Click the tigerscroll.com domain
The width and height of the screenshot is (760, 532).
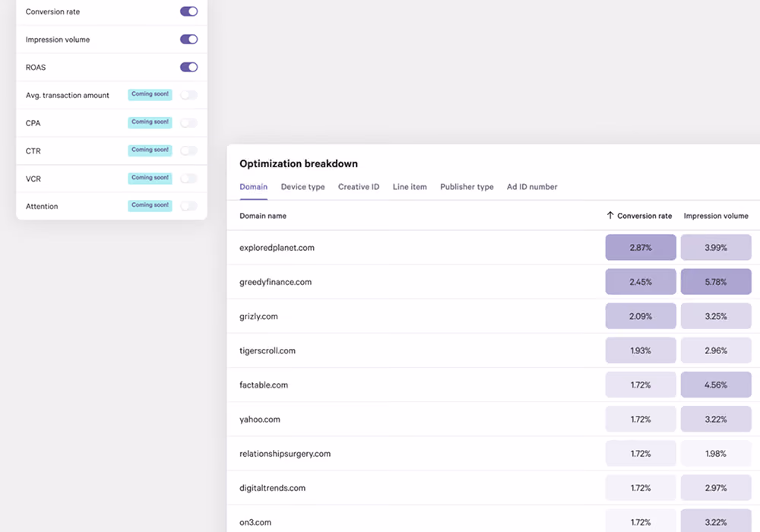267,351
